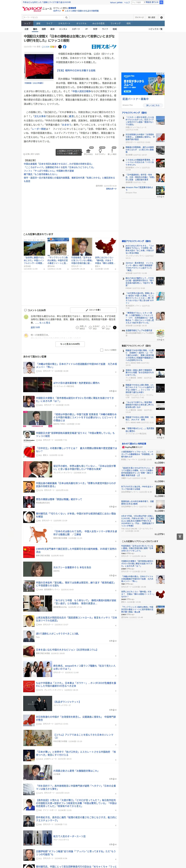
Task: Open the 購入履歴 link
Action: pyautogui.click(x=152, y=18)
